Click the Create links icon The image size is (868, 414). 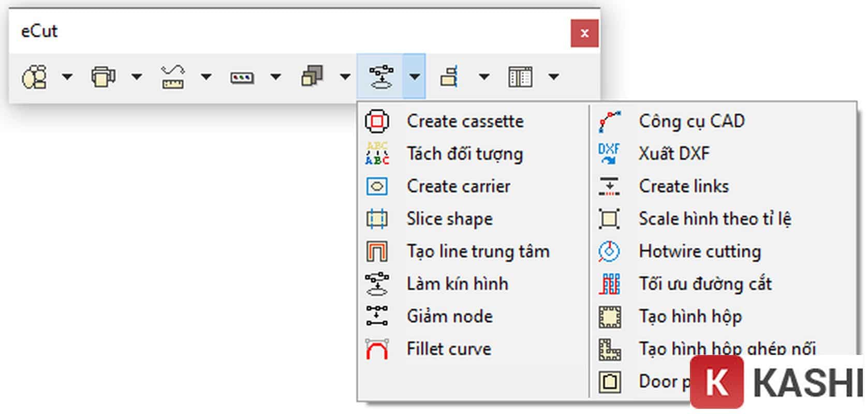tap(609, 186)
